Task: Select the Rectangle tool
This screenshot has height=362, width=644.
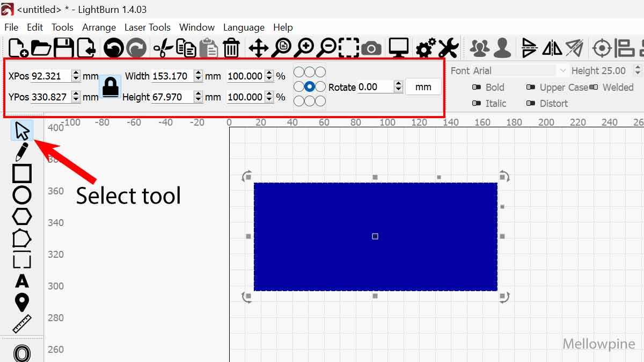Action: (21, 173)
